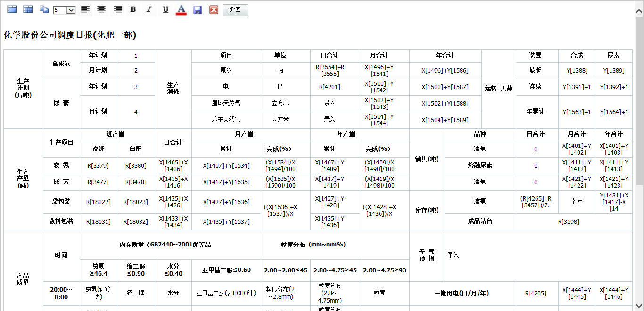Click the 崖城天然气 cell

coord(226,103)
